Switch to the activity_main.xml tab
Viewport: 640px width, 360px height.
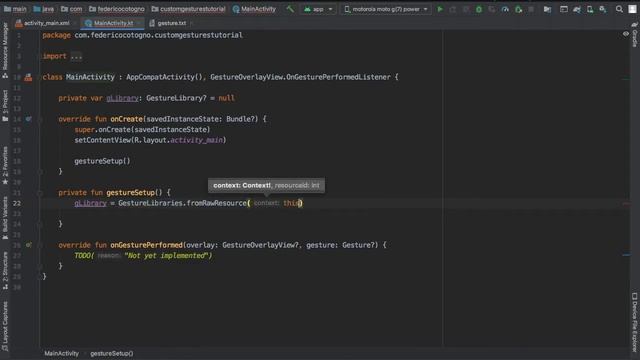pyautogui.click(x=46, y=23)
